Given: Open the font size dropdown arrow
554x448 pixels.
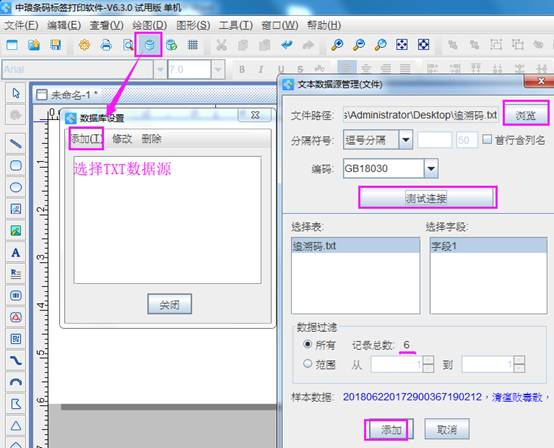Looking at the screenshot, I should [218, 69].
